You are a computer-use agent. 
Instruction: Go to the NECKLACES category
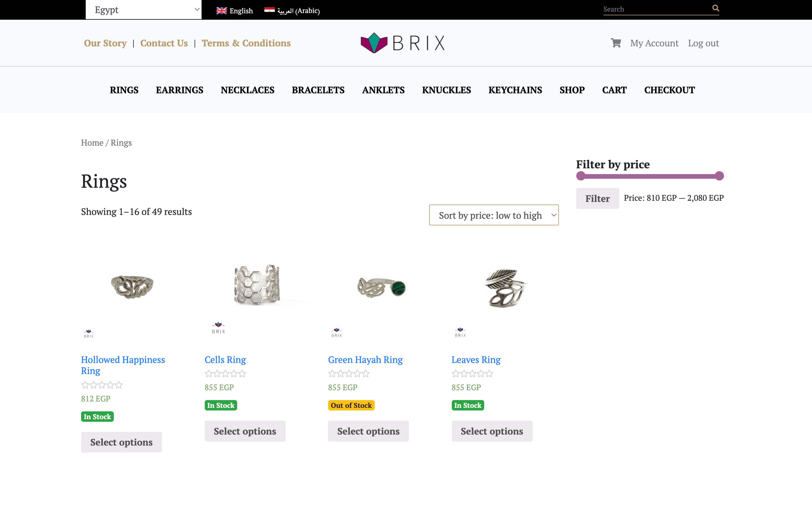click(247, 90)
